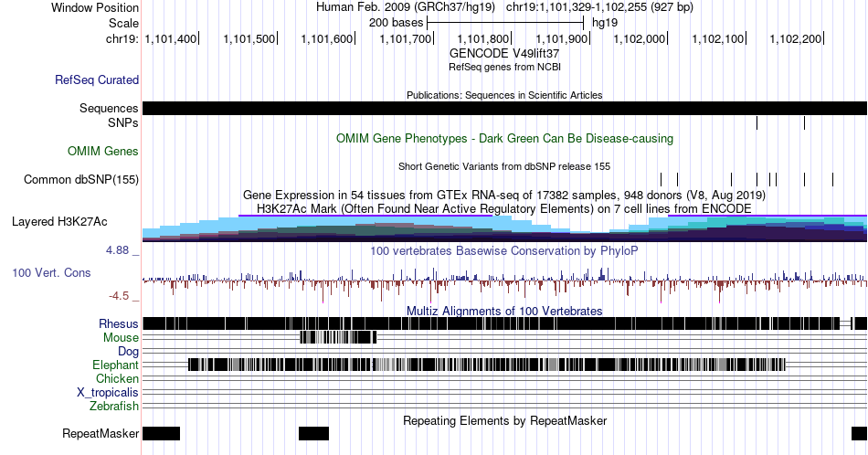Click Repeating Elements by RepeatMasker title

tap(504, 420)
